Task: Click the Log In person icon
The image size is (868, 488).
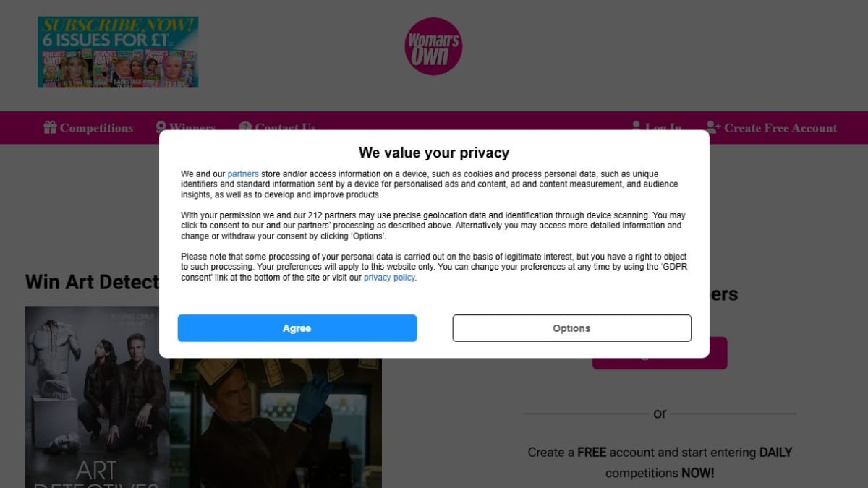Action: coord(637,125)
